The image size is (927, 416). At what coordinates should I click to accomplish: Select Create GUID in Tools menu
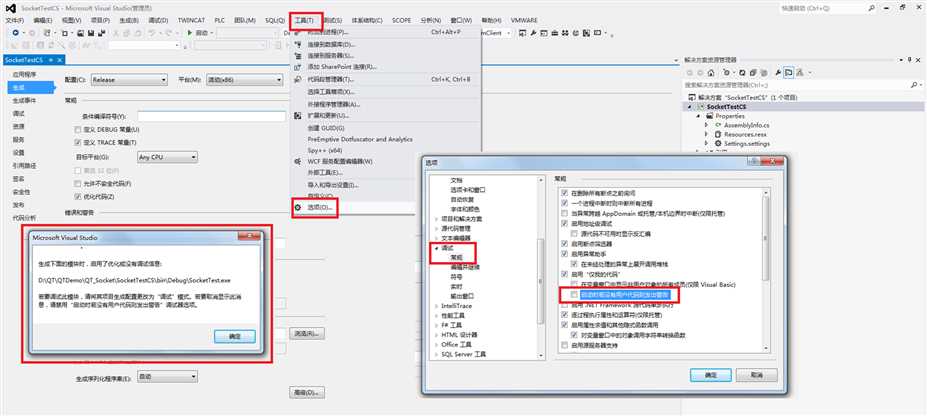point(326,128)
